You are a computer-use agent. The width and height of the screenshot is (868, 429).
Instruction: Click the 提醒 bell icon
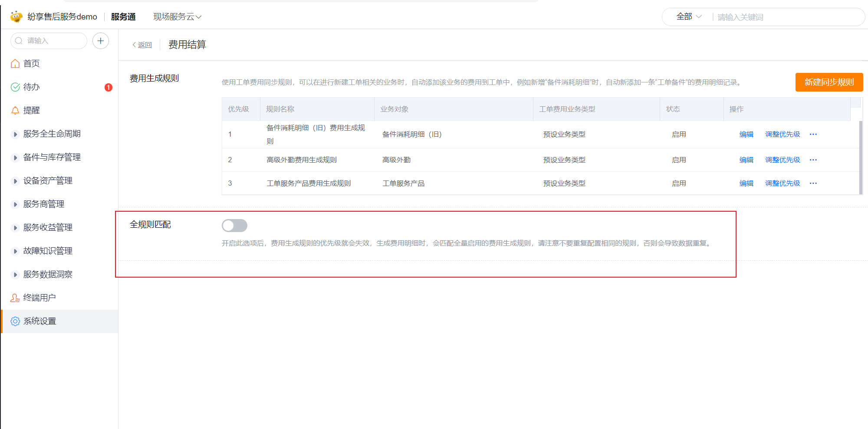coord(15,110)
